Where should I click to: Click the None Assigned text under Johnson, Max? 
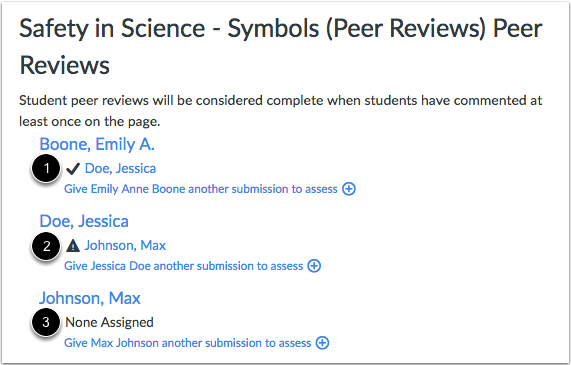(109, 322)
